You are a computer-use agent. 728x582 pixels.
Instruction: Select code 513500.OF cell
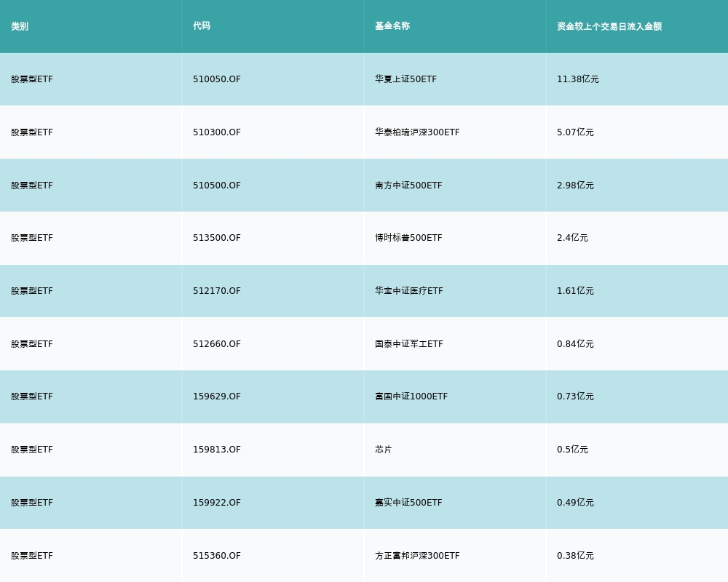[x=217, y=238]
